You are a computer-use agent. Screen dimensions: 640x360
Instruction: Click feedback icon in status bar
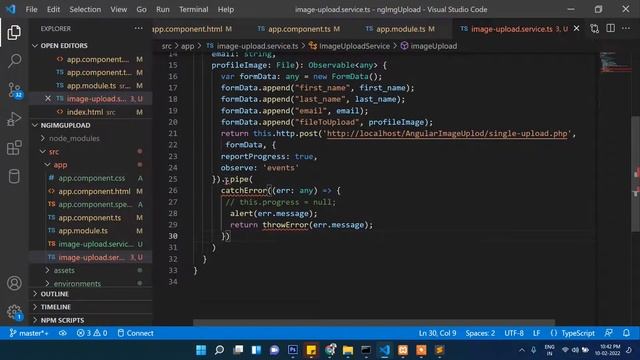point(608,333)
